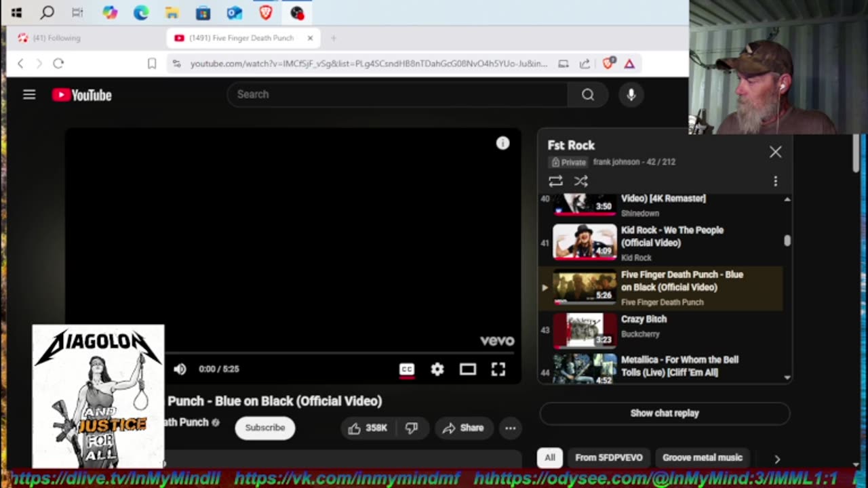Image resolution: width=868 pixels, height=488 pixels.
Task: Launch Microsoft Edge from the taskbar
Action: pos(141,12)
